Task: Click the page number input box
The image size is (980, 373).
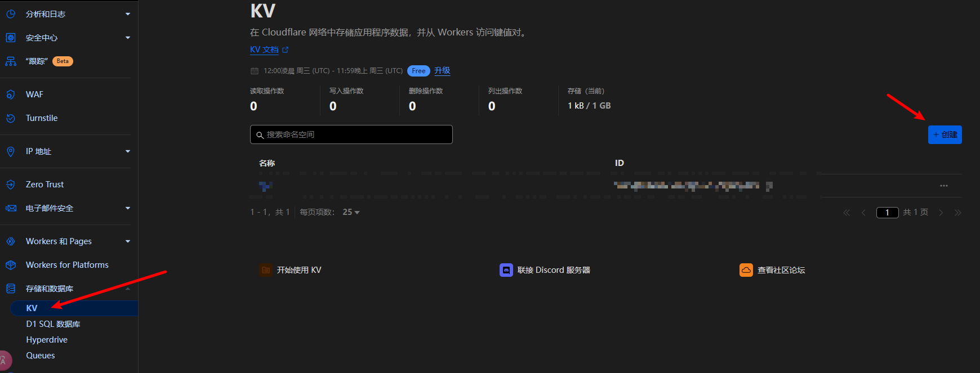Action: click(x=887, y=213)
